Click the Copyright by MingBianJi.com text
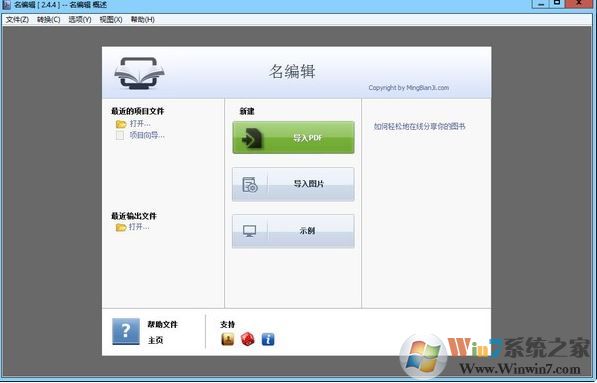Screen dimensions: 597x383 (409, 88)
